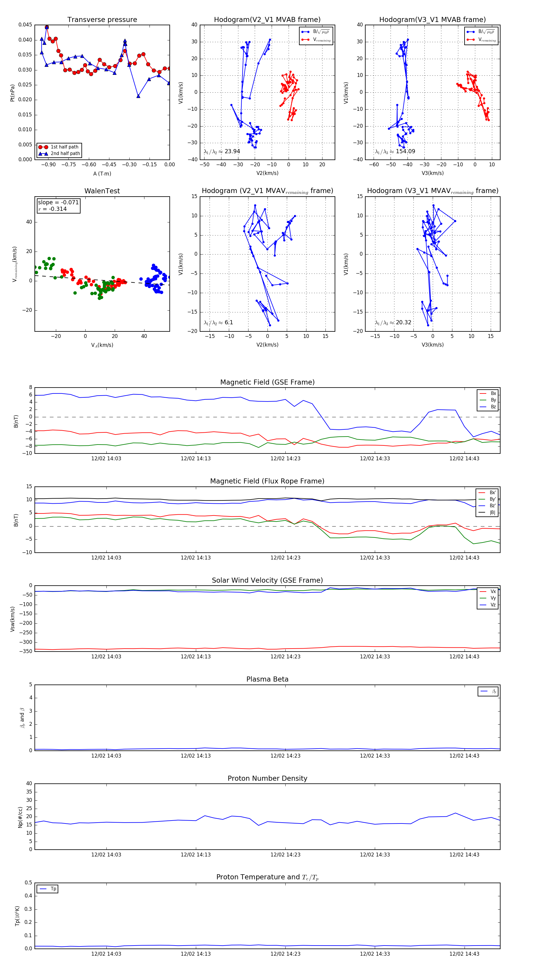Click the "1st half path" legend entry
Viewport: 535px width, 980px height.
[60, 147]
